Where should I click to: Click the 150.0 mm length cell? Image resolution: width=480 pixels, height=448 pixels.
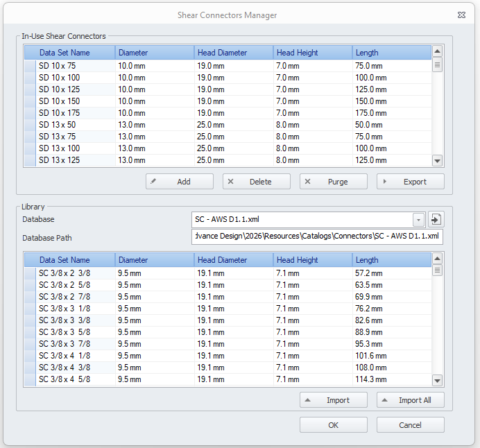392,101
